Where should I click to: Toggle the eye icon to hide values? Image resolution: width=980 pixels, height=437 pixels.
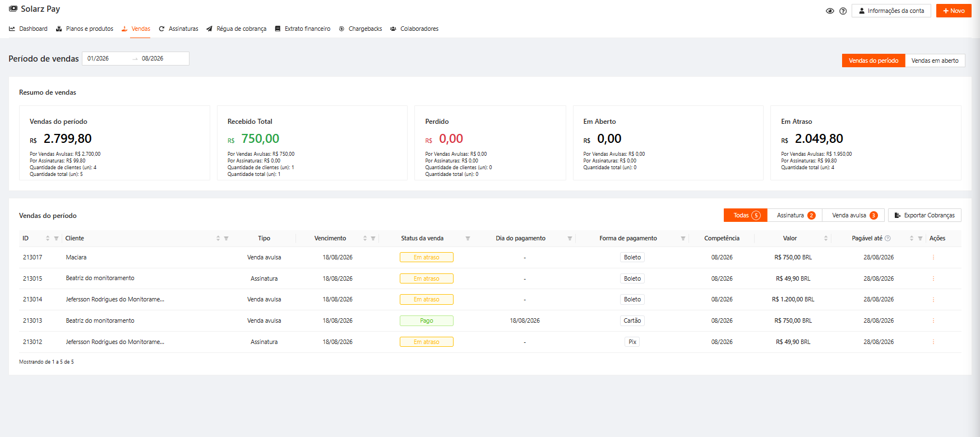tap(830, 11)
